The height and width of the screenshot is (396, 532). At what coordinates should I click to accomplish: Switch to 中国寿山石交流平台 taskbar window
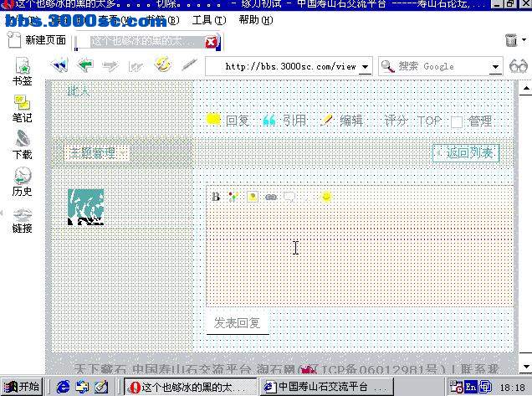tap(327, 387)
